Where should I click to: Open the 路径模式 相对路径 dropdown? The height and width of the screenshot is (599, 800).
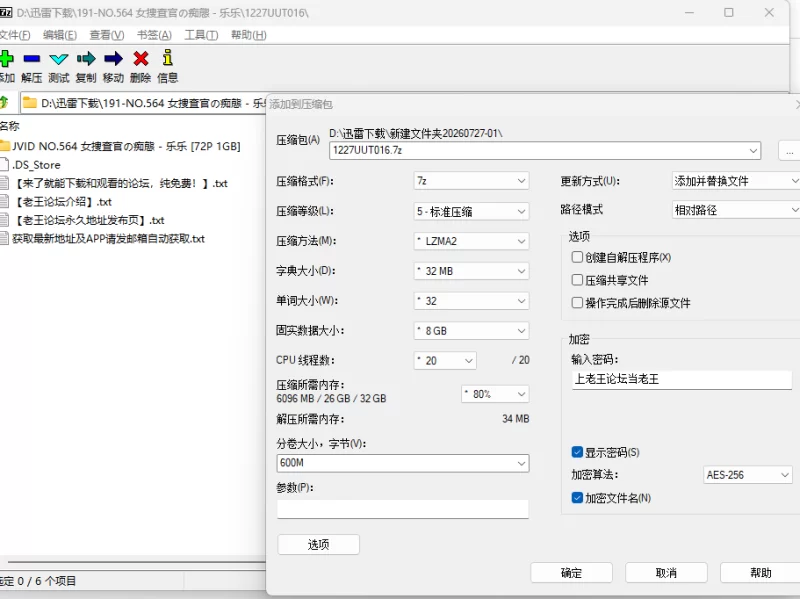coord(736,210)
